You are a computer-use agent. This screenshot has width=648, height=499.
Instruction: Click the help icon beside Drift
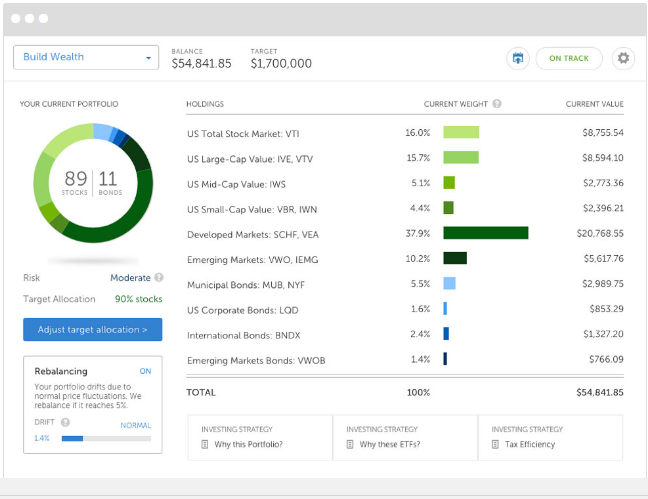point(65,422)
